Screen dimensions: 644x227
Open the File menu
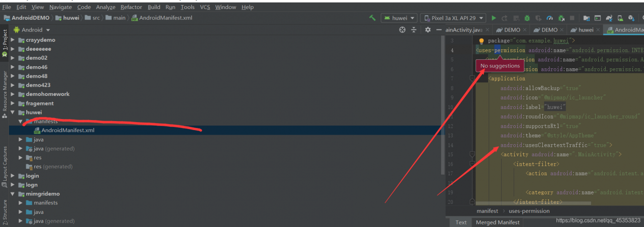point(7,7)
